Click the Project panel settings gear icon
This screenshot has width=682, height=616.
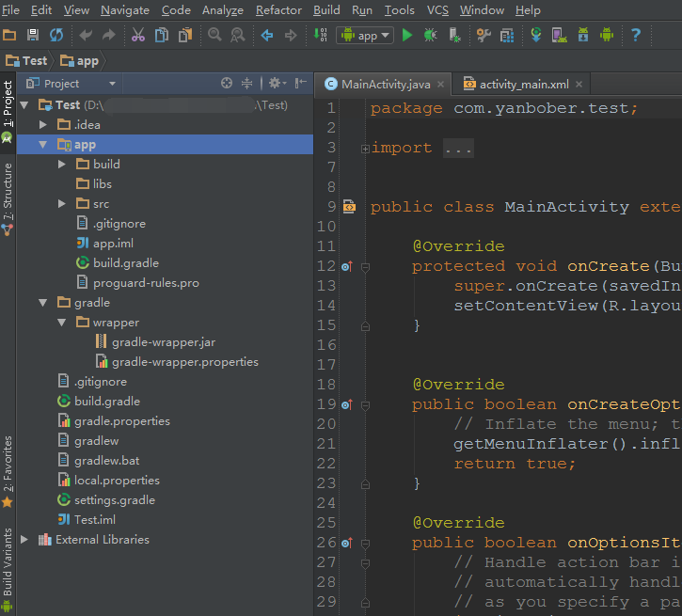point(275,84)
